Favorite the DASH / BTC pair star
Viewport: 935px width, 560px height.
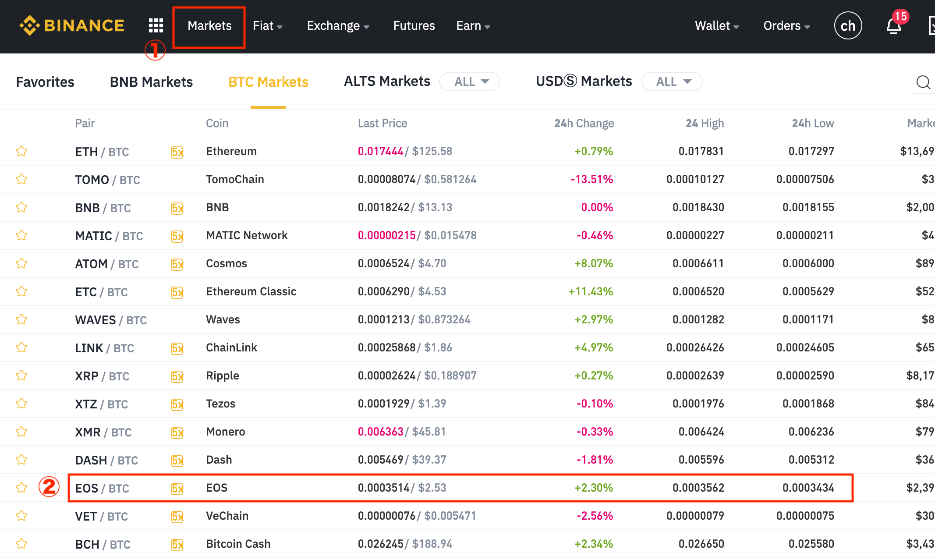pyautogui.click(x=21, y=460)
